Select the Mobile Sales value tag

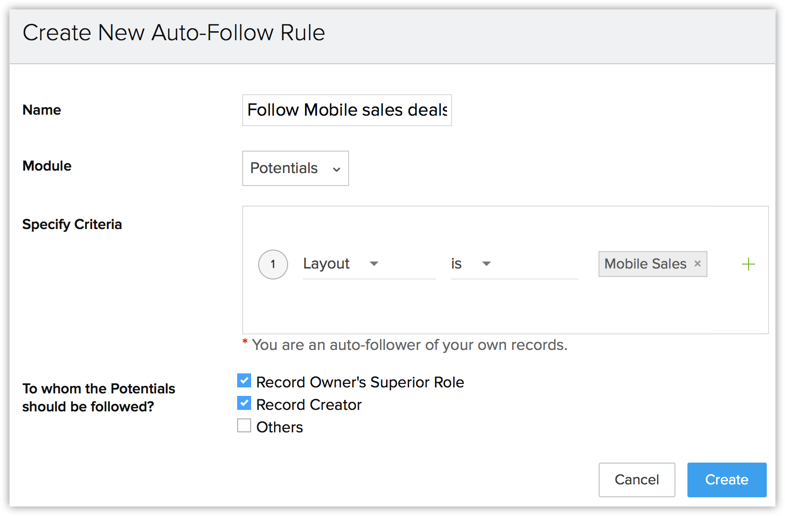(x=645, y=264)
